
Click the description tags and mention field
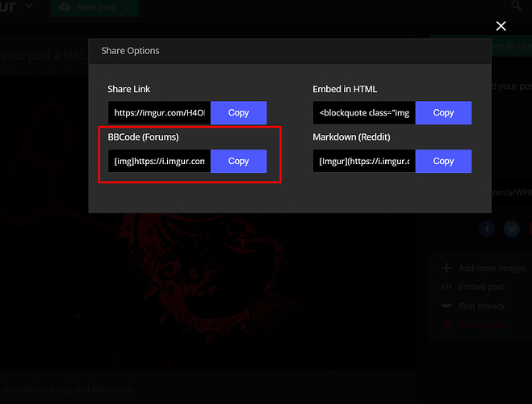tap(208, 389)
